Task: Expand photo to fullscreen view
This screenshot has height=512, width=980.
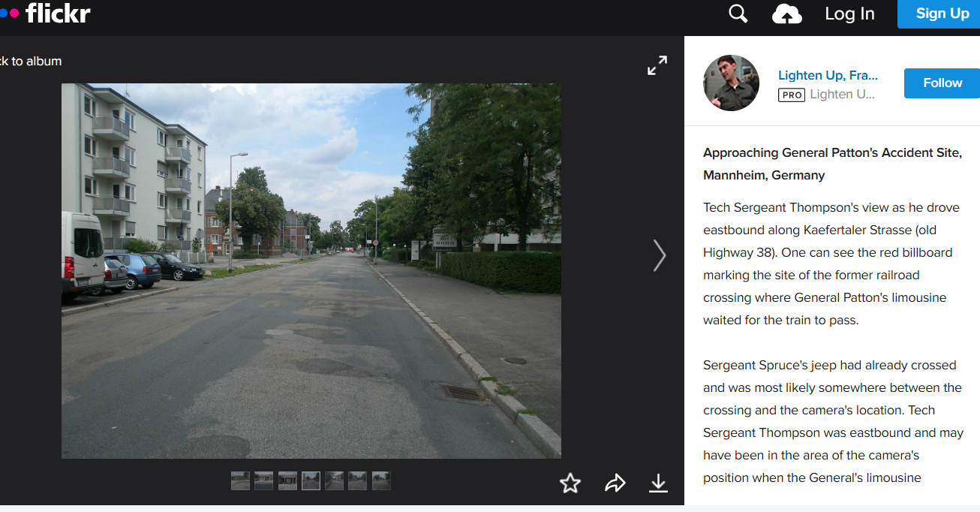Action: tap(657, 65)
